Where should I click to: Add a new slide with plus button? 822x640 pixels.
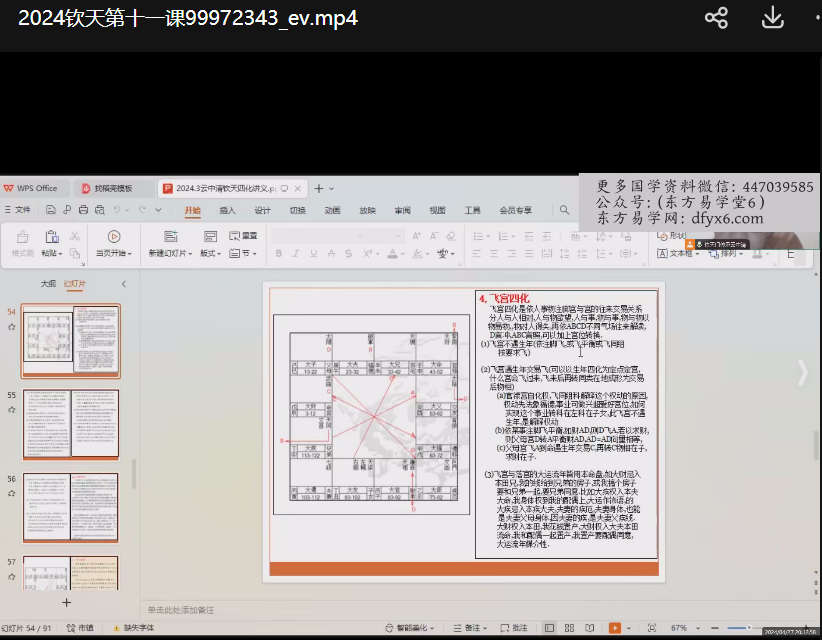pyautogui.click(x=66, y=602)
